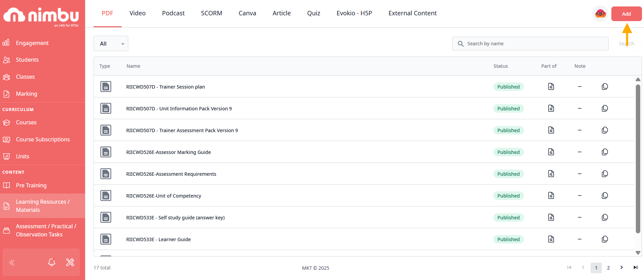644x280 pixels.
Task: Go to page 2
Action: (x=609, y=268)
